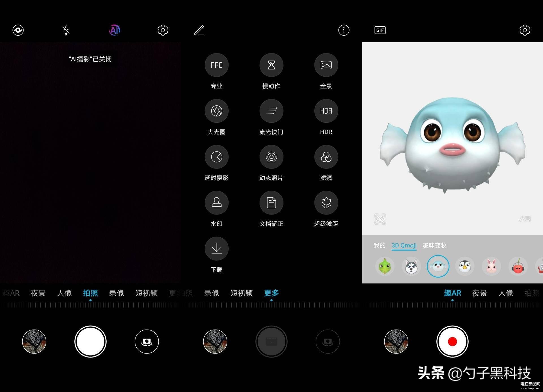Switch to 短视频 in the More screen
This screenshot has width=543, height=392.
pyautogui.click(x=241, y=293)
